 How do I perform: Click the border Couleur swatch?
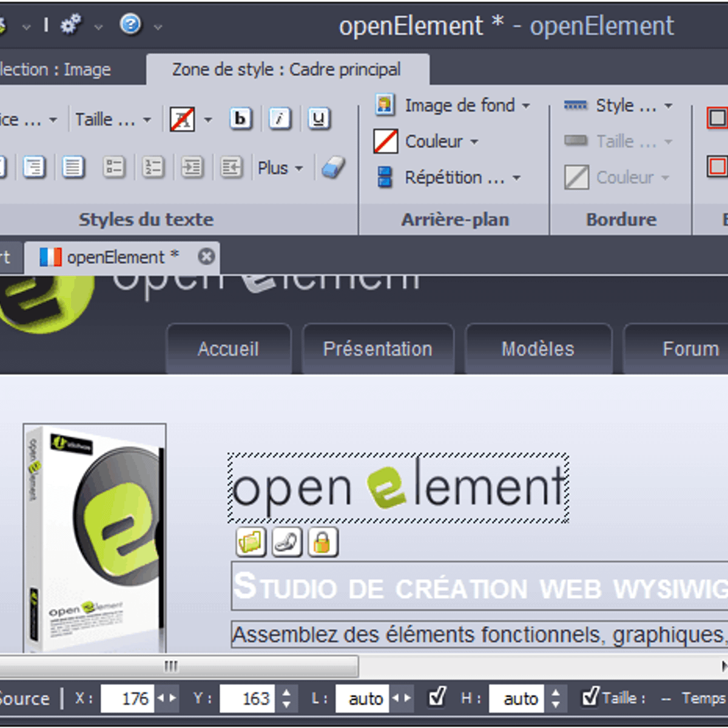tap(576, 177)
